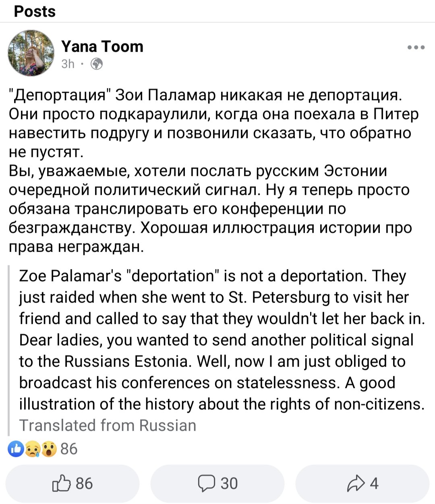Click the blue like reaction emoji
The height and width of the screenshot is (504, 435).
(16, 449)
